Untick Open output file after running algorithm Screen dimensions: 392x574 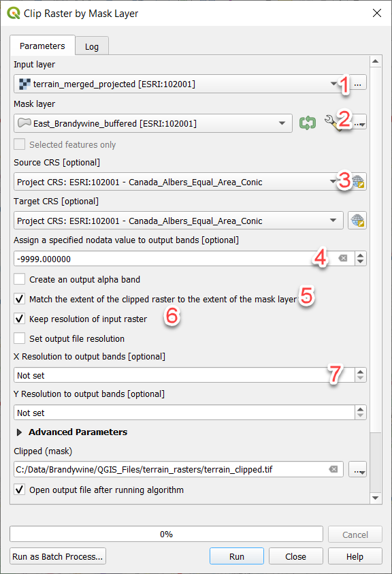click(x=20, y=490)
